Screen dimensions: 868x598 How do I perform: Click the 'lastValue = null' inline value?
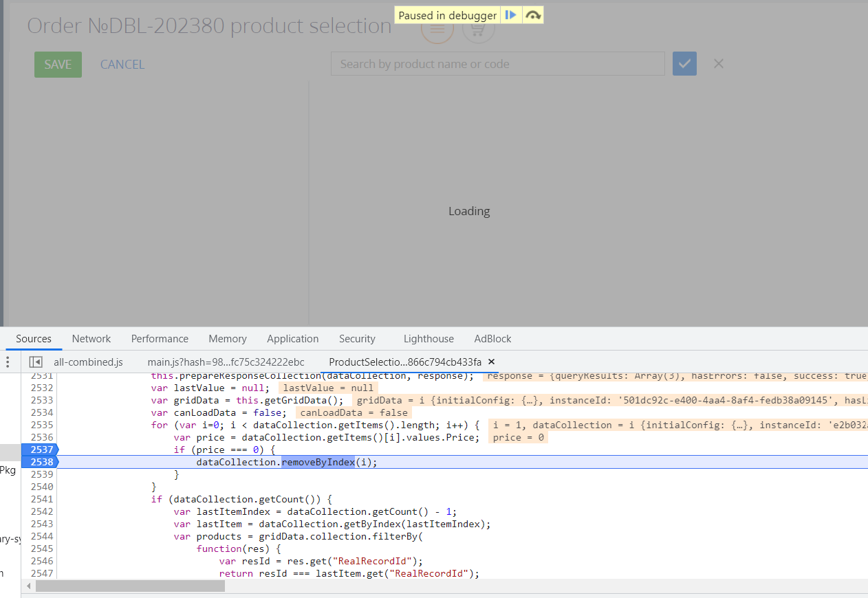coord(328,388)
